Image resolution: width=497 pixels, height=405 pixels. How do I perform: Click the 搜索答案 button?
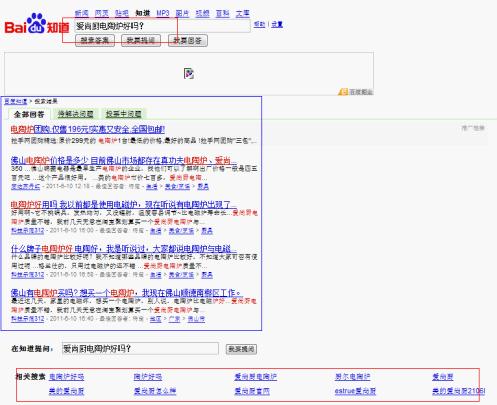coord(95,41)
